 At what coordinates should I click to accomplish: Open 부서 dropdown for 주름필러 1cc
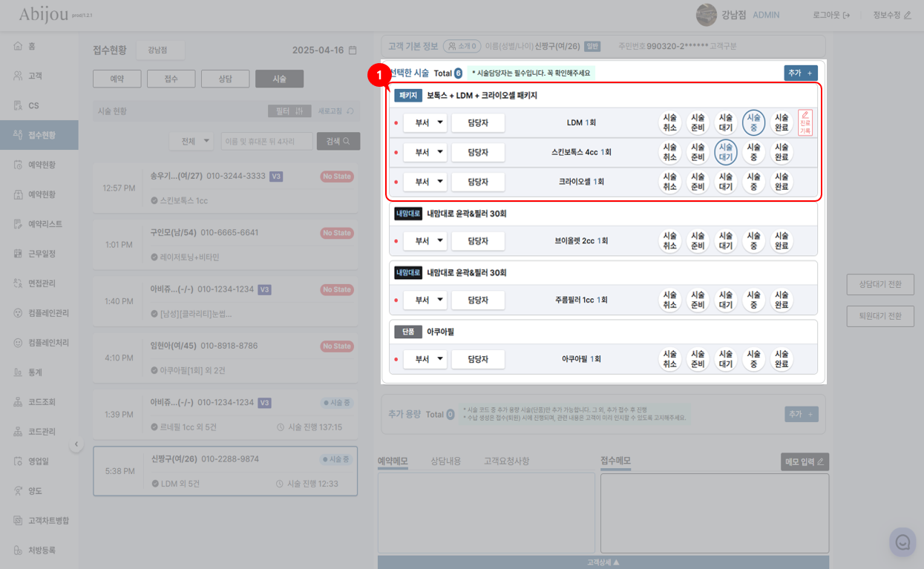point(425,300)
